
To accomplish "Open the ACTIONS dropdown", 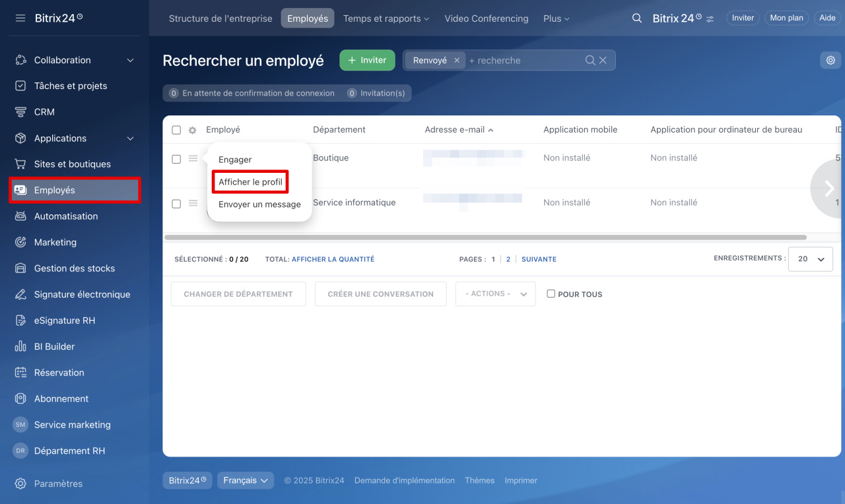I will 495,294.
